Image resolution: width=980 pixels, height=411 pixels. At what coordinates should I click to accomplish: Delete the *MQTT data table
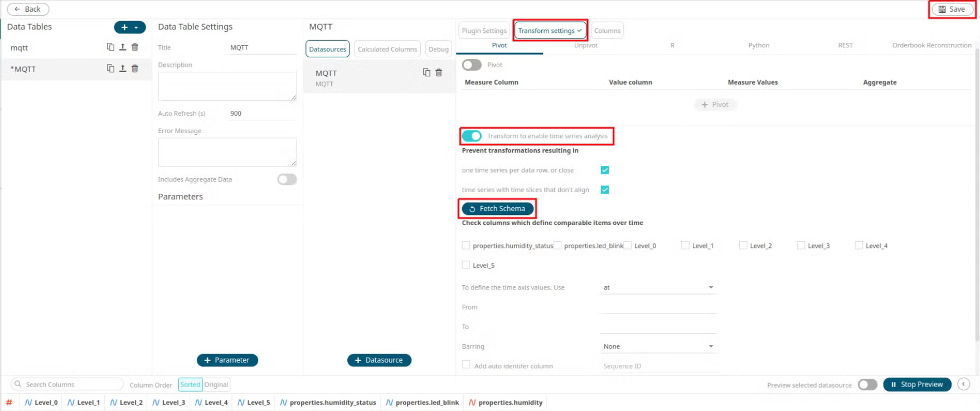click(135, 68)
